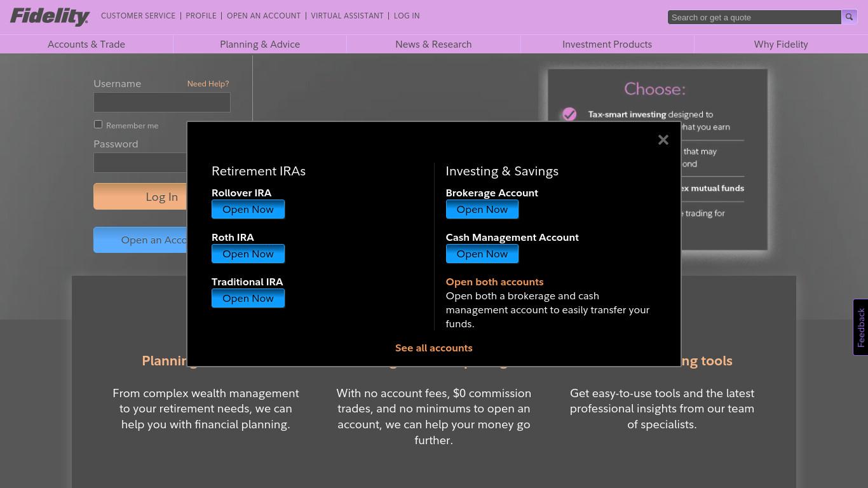The image size is (868, 488).
Task: Click See all accounts link
Action: (x=434, y=348)
